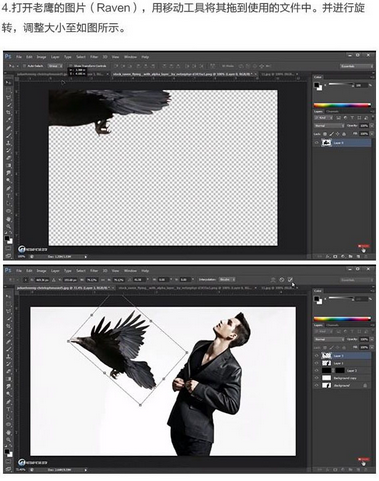Hide Layer 1 with its eye icon
The width and height of the screenshot is (379, 481).
coord(316,363)
